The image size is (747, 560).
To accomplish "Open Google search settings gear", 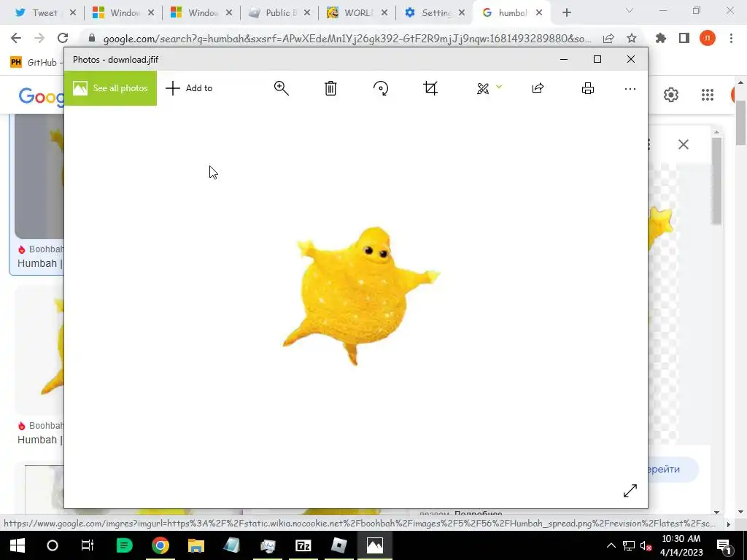I will (x=671, y=95).
